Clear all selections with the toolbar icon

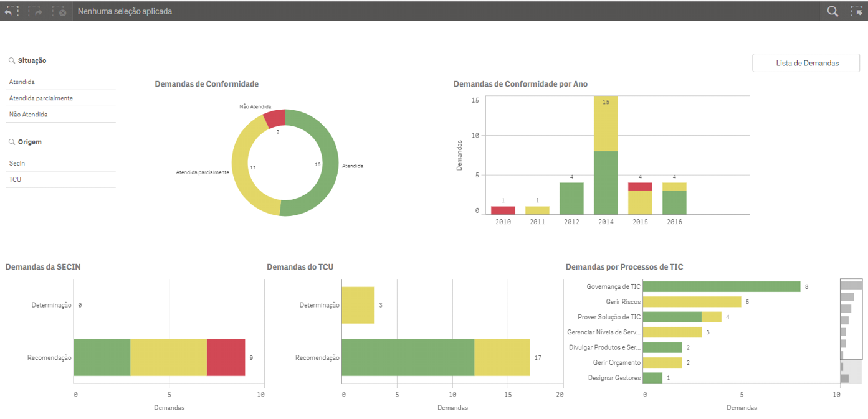[x=59, y=11]
